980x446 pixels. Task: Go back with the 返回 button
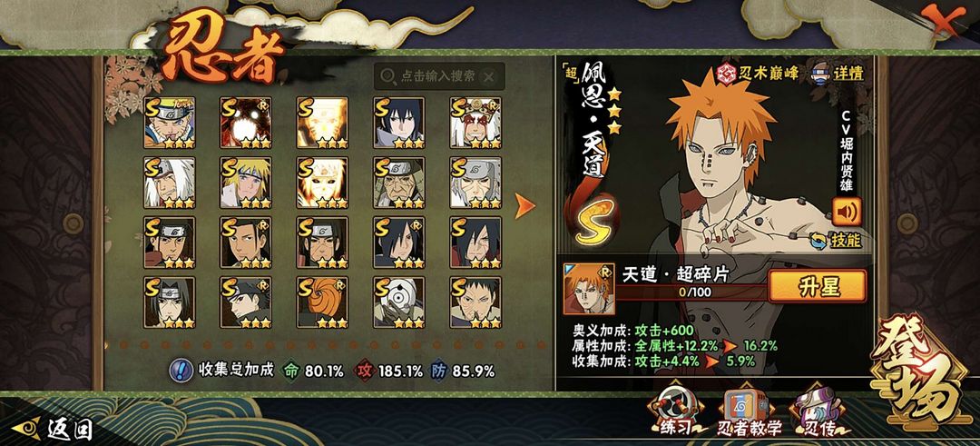[x=54, y=429]
